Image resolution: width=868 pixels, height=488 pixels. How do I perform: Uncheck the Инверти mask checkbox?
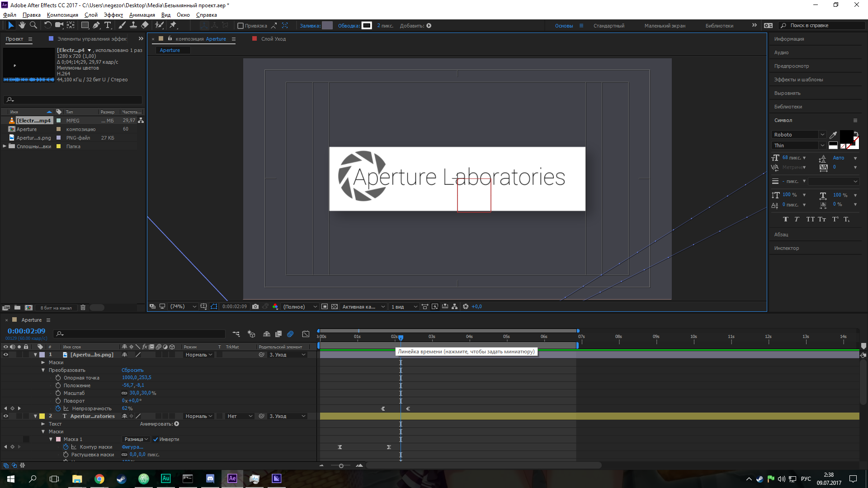[x=156, y=439]
